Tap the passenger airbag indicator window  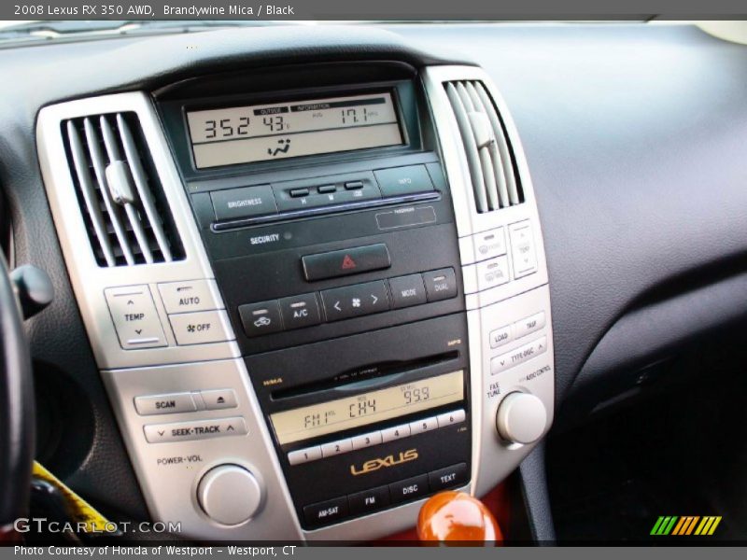pyautogui.click(x=405, y=217)
